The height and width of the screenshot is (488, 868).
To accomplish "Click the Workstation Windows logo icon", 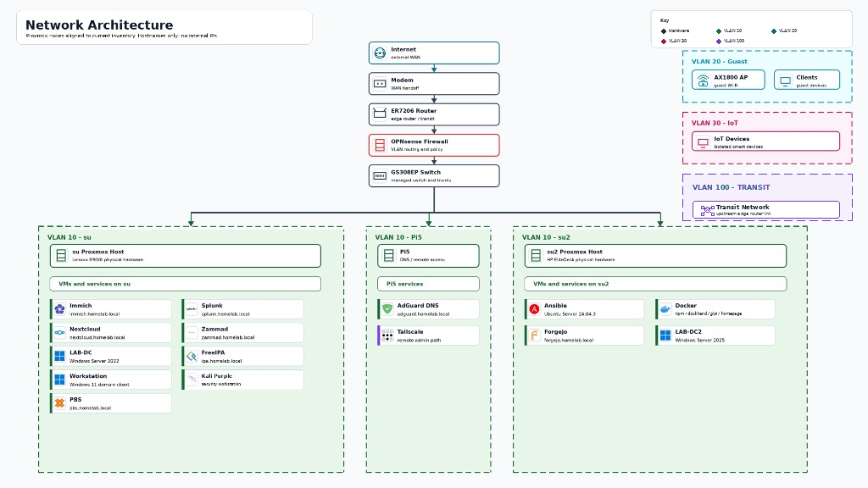I will [x=60, y=380].
